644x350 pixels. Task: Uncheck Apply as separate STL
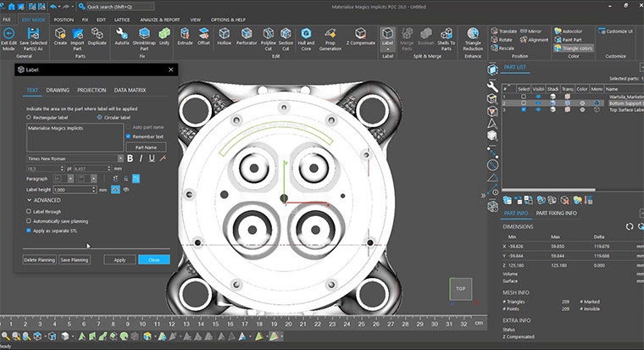pos(30,230)
